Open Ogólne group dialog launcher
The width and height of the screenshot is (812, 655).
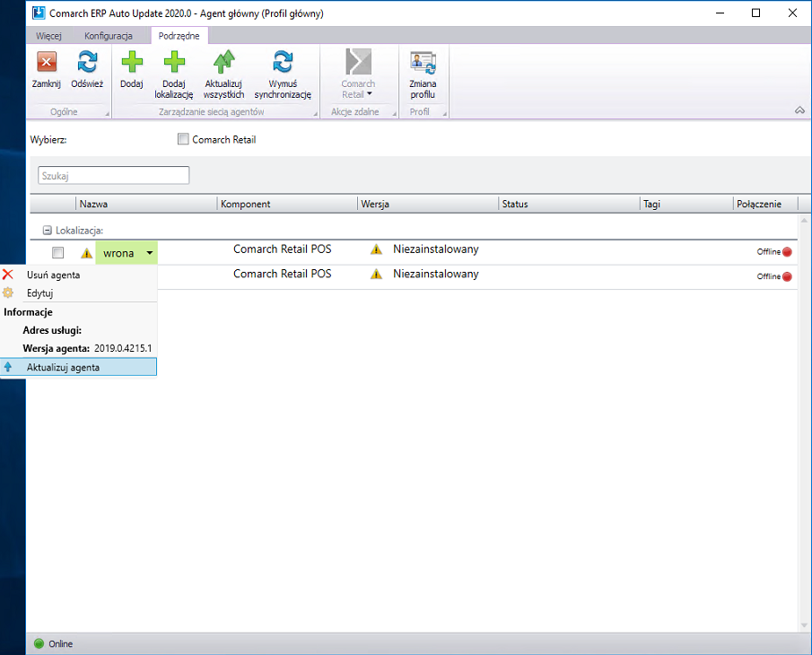107,114
